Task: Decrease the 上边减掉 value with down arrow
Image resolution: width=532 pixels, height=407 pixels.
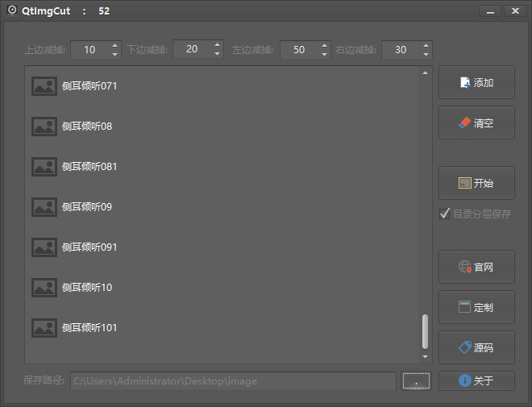Action: [x=114, y=54]
